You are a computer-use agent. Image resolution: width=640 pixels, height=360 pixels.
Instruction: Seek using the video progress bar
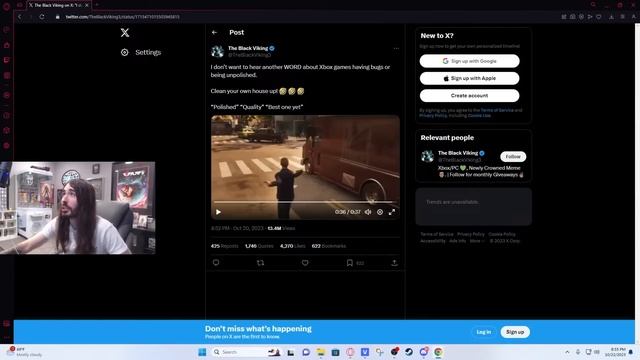pyautogui.click(x=305, y=202)
